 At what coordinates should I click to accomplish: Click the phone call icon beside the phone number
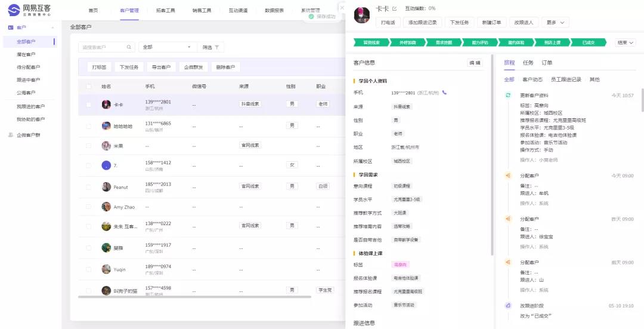coord(444,93)
